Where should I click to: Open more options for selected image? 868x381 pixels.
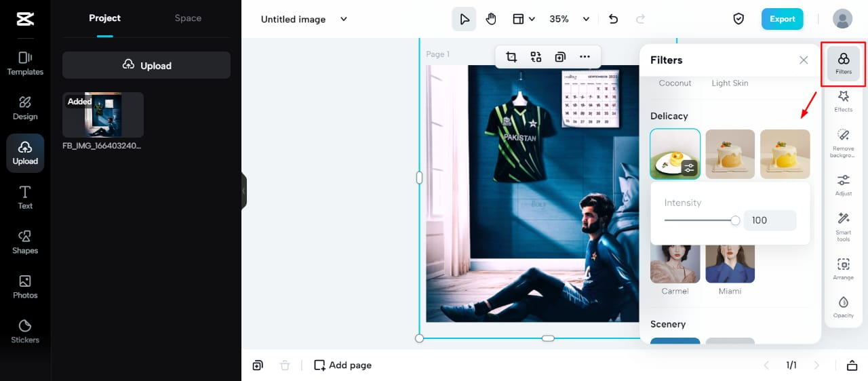585,57
